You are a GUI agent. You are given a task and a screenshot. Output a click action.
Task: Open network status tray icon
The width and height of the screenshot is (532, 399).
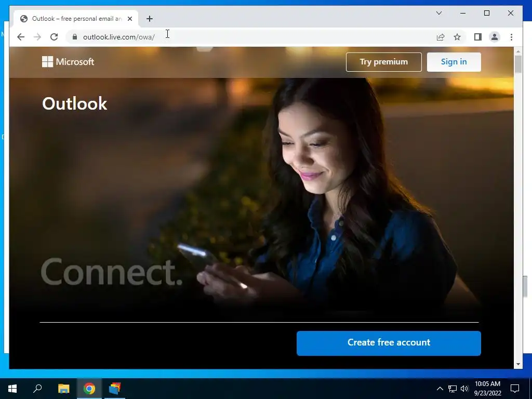(453, 389)
